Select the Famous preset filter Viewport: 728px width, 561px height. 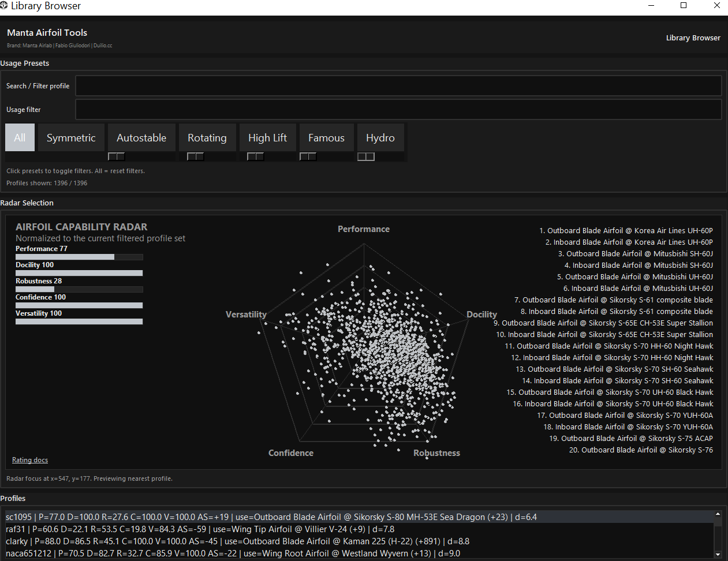(x=326, y=137)
